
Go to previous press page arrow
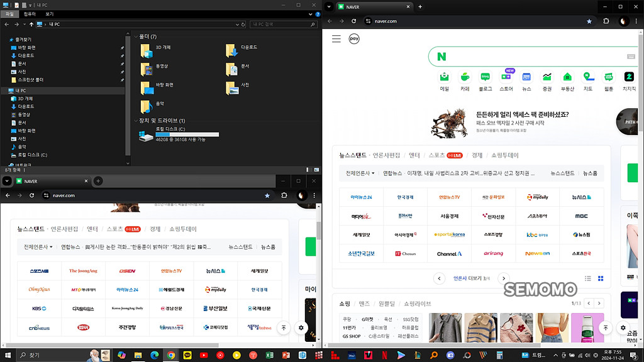click(439, 278)
